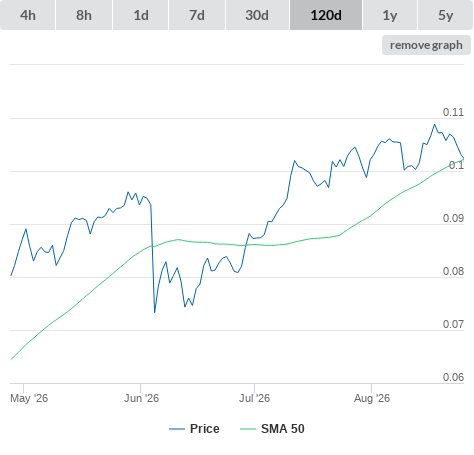Click the 0.11 y-axis label
This screenshot has width=474, height=455.
point(453,112)
